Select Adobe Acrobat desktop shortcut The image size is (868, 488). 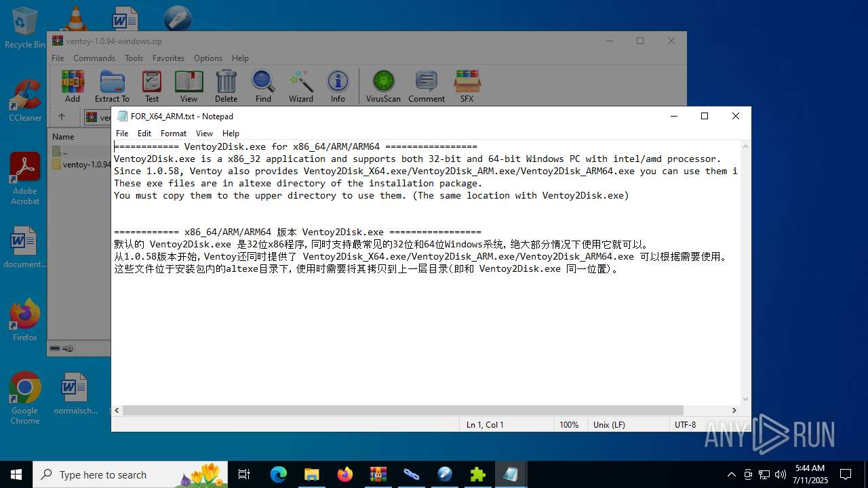[25, 179]
